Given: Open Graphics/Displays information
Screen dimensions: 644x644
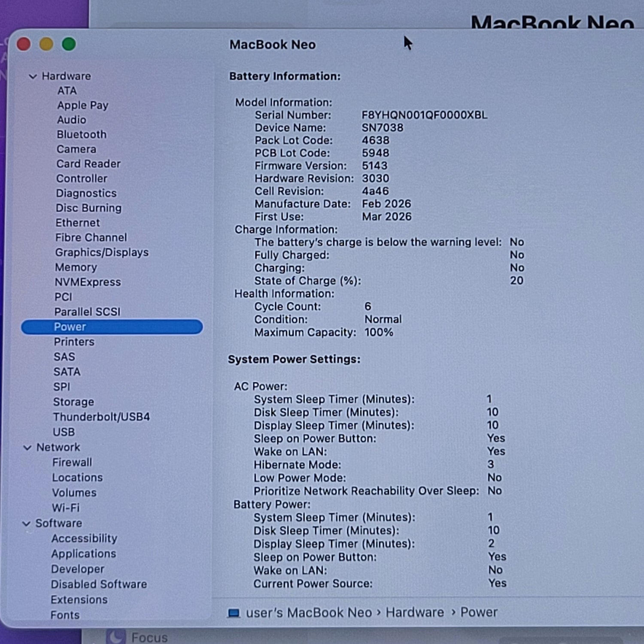Looking at the screenshot, I should pos(102,252).
